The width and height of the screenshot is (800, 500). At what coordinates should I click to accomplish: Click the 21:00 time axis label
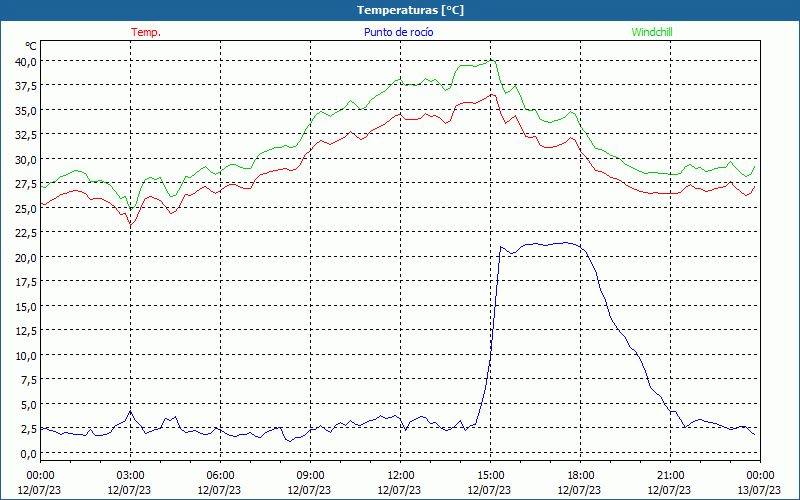[670, 476]
